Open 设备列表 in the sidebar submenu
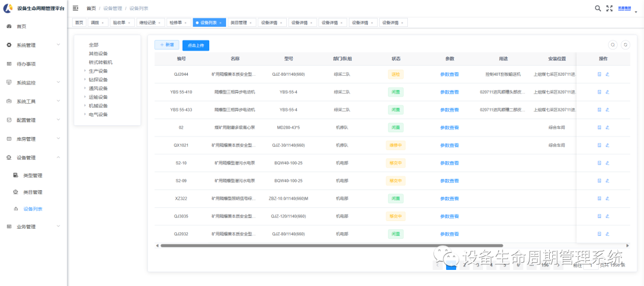The height and width of the screenshot is (286, 644). pos(32,209)
